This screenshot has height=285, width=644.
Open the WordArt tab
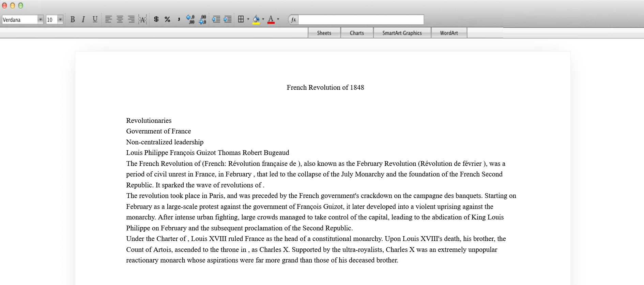[x=449, y=33]
